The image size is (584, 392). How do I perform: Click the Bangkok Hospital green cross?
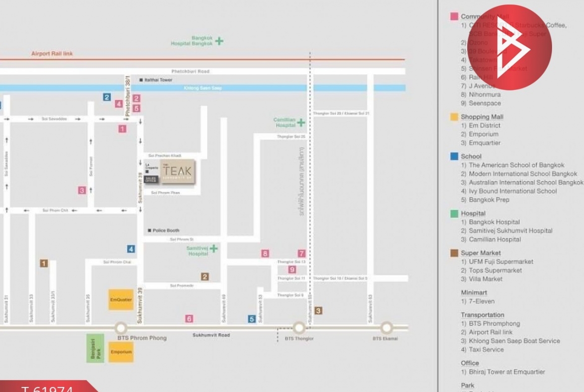tap(219, 40)
